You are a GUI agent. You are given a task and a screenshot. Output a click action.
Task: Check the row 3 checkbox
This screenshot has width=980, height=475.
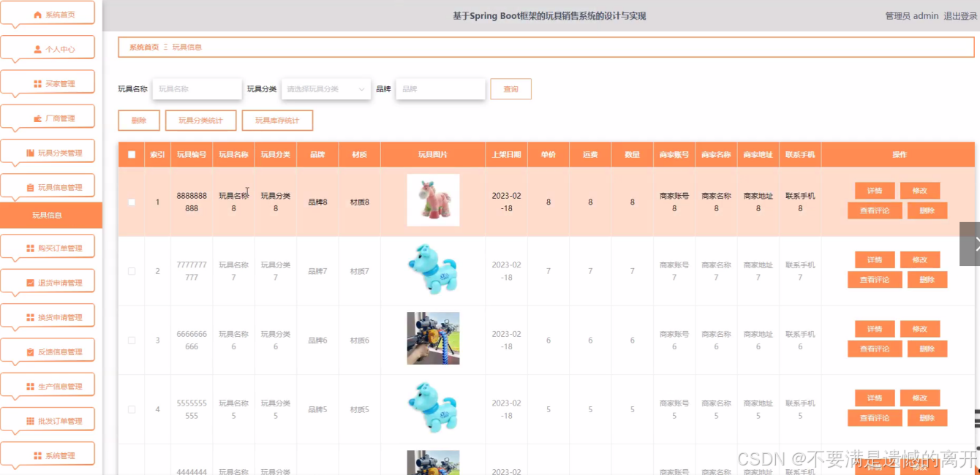click(132, 341)
